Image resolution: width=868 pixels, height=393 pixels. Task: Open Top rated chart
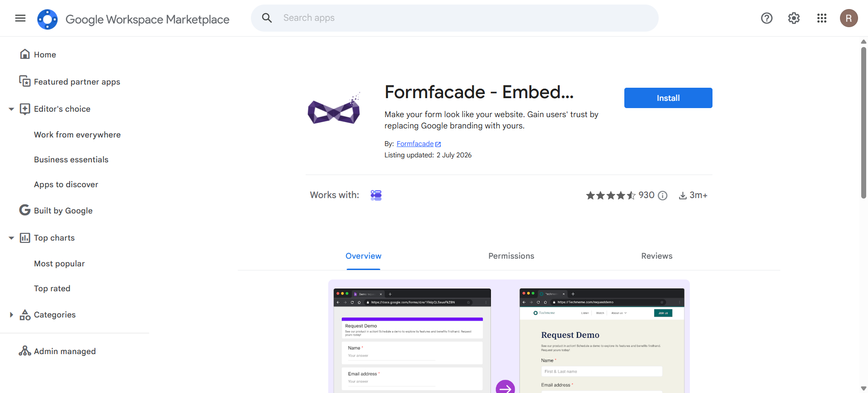pyautogui.click(x=52, y=289)
